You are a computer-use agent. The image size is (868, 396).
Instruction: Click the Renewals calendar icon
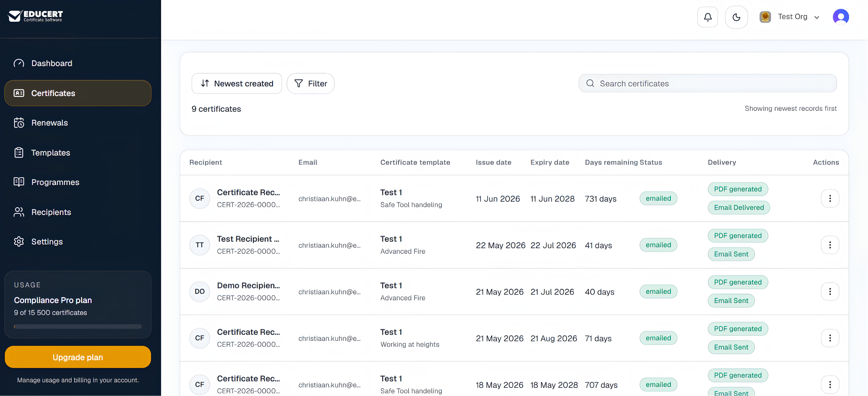[x=19, y=123]
